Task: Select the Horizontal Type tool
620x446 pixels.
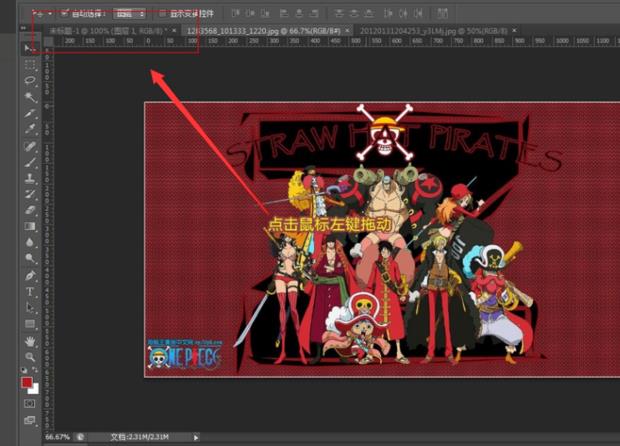Action: pyautogui.click(x=30, y=291)
